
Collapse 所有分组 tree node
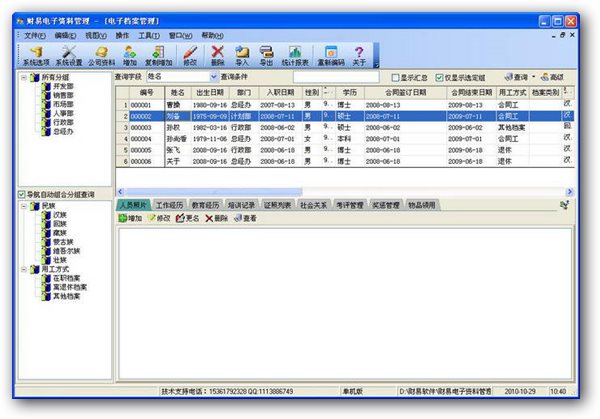[24, 77]
